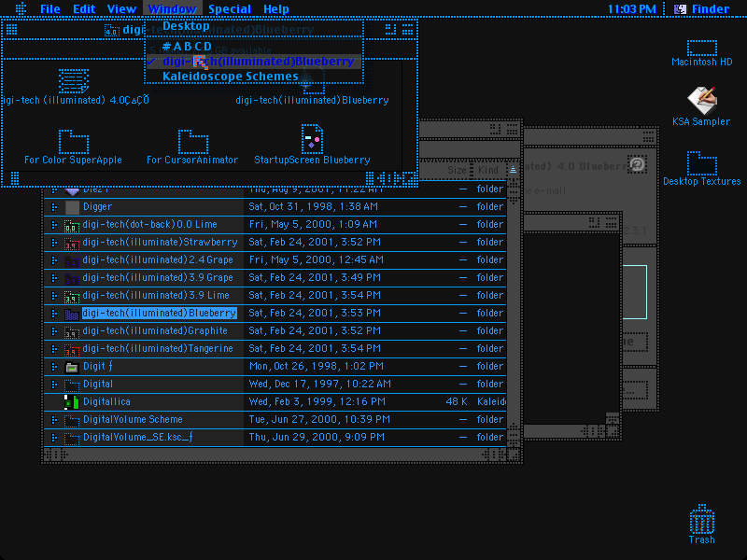
Task: Select the KSA Sampler desktop icon
Action: point(702,100)
